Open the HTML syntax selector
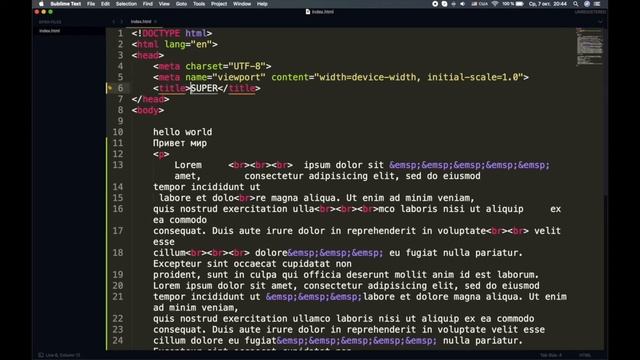640x360 pixels. (x=585, y=355)
